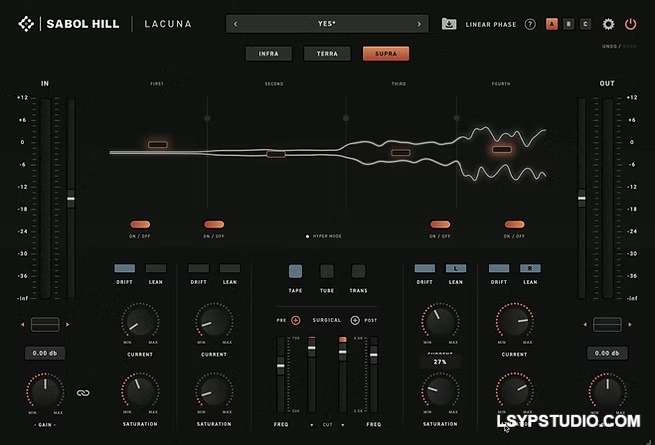The width and height of the screenshot is (655, 445).
Task: Switch to TERRA tab
Action: coord(327,54)
